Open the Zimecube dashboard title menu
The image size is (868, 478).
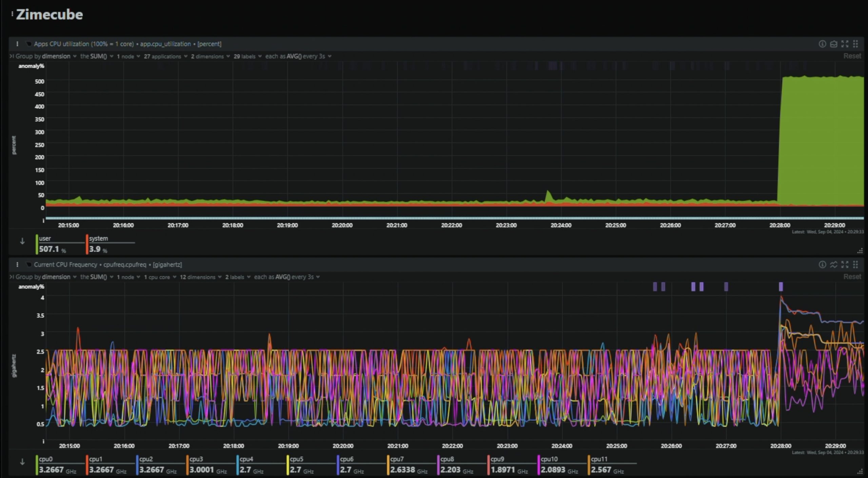point(13,14)
